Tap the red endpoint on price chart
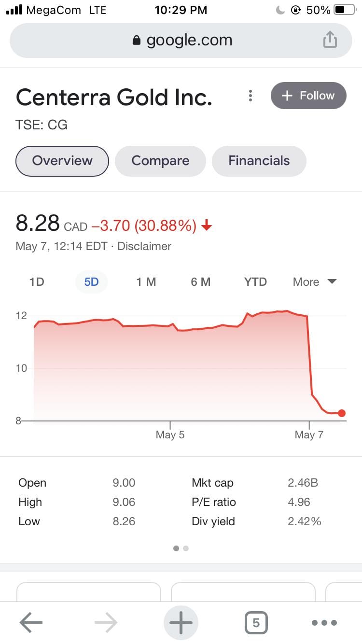This screenshot has height=644, width=362. point(342,413)
